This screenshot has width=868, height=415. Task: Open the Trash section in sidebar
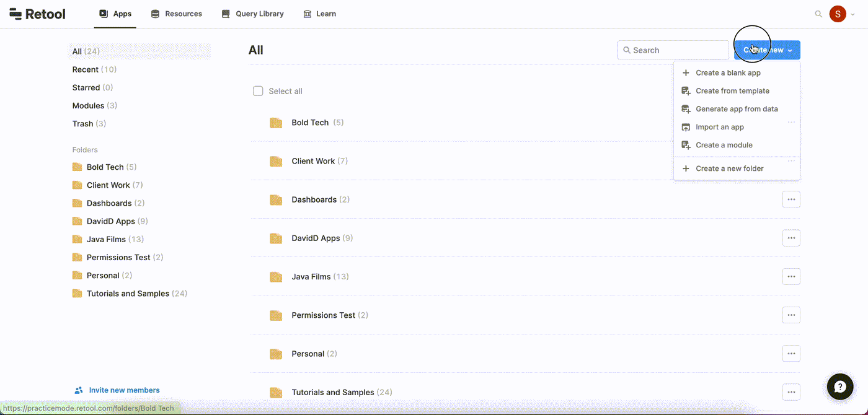[82, 124]
